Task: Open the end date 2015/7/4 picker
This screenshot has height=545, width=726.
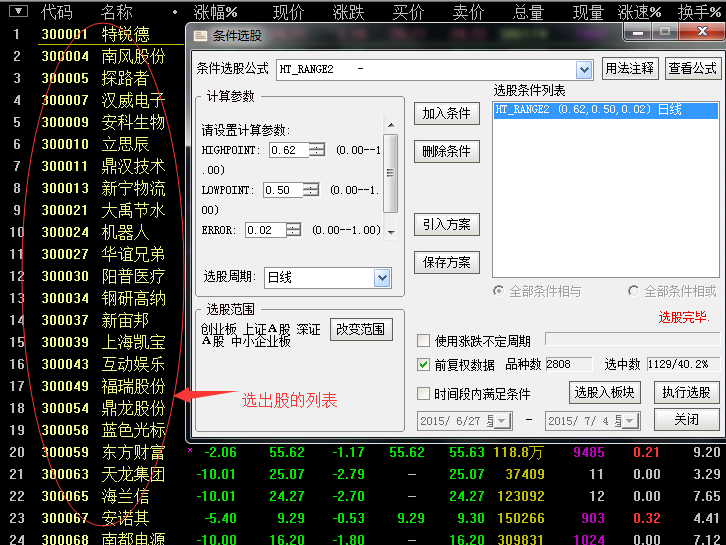Action: [630, 421]
